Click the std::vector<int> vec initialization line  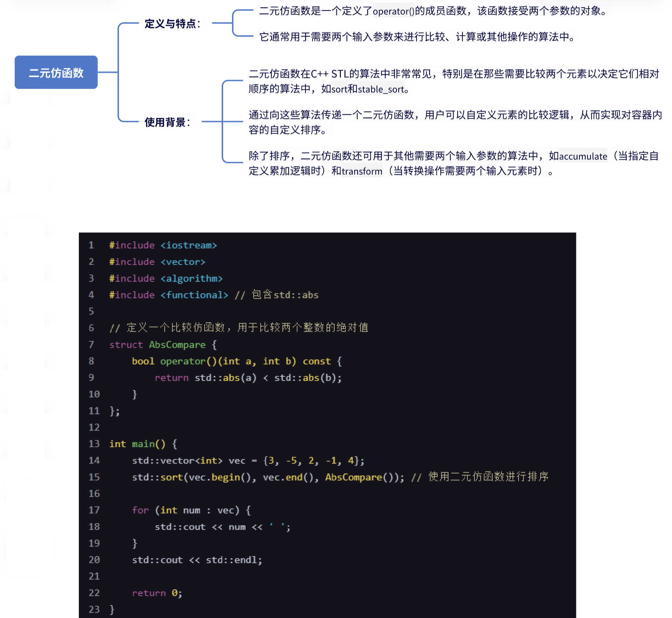point(248,461)
